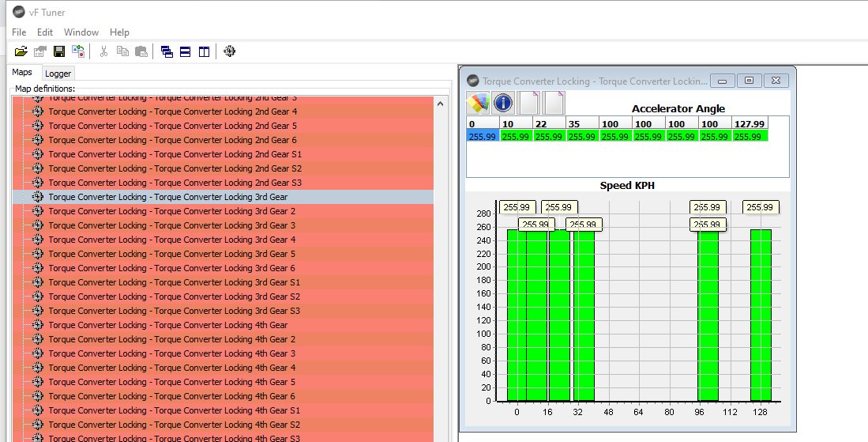
Task: Click the crosshair icon beside 3rd Gear 2
Action: click(x=38, y=211)
